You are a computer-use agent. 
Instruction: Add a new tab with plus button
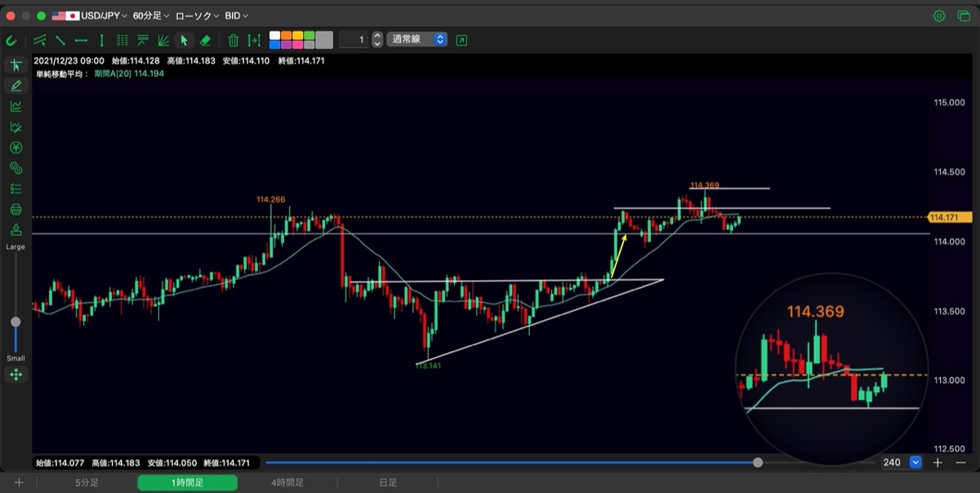(19, 483)
